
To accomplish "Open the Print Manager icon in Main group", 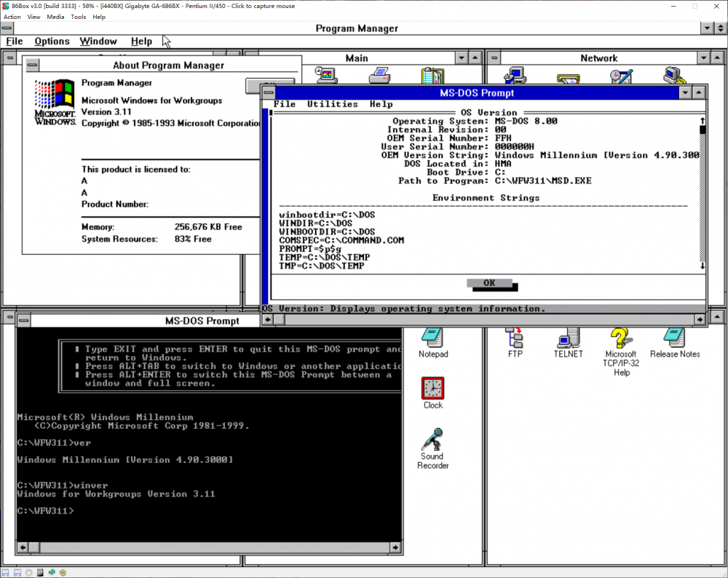I will [x=379, y=75].
